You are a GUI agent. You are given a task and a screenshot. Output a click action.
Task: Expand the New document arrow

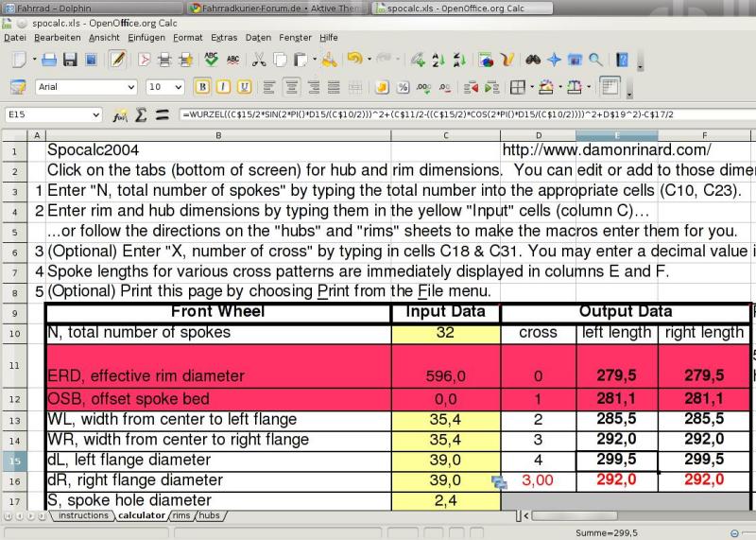(35, 60)
